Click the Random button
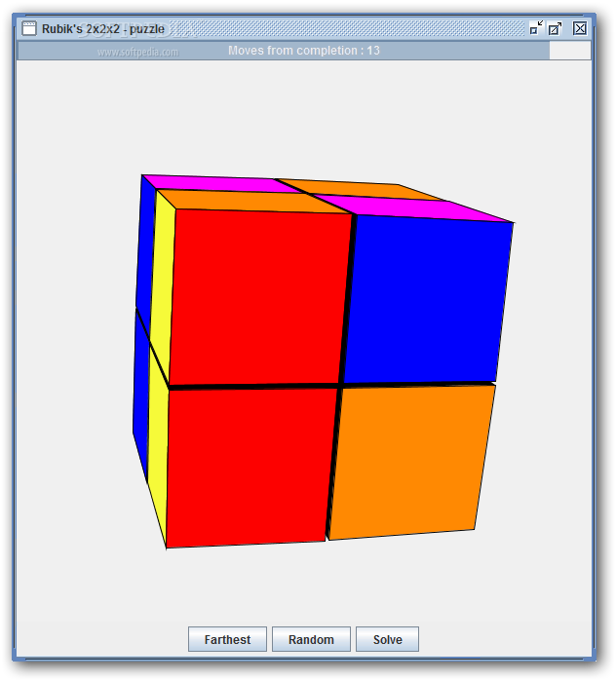This screenshot has height=681, width=616. click(x=311, y=639)
